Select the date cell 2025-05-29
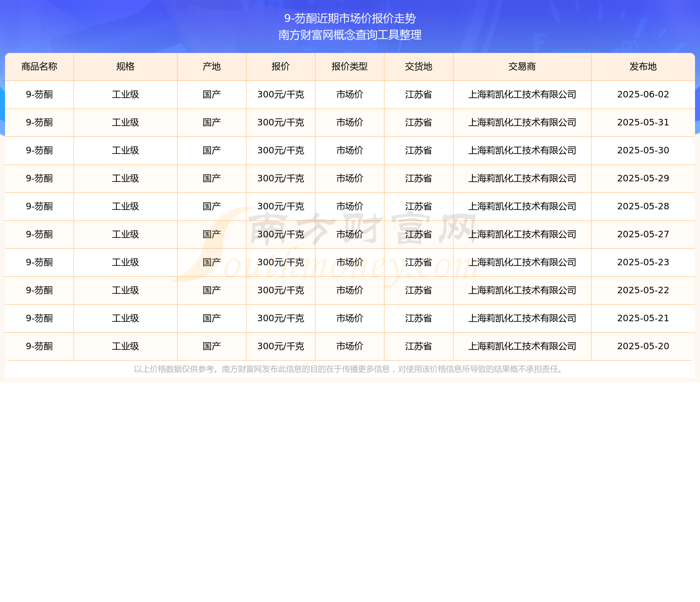 click(643, 178)
